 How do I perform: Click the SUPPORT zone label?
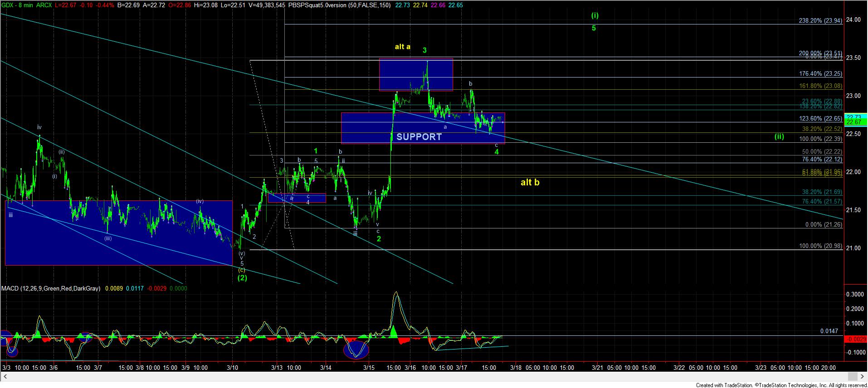coord(419,137)
